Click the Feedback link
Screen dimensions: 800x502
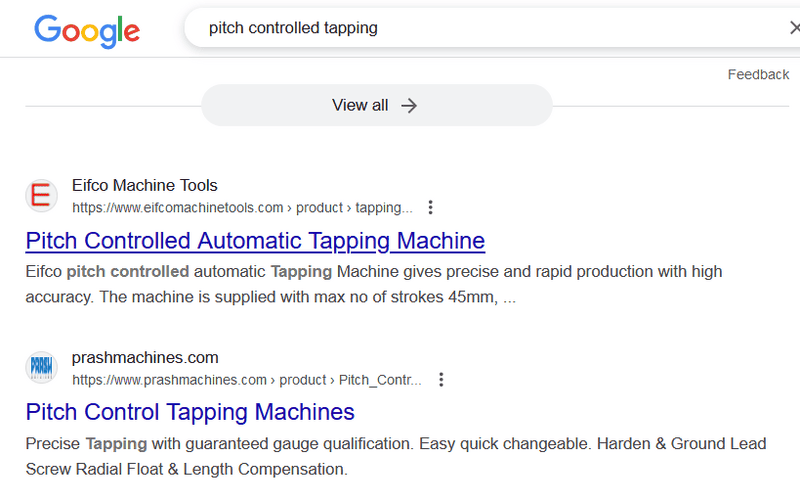(758, 74)
